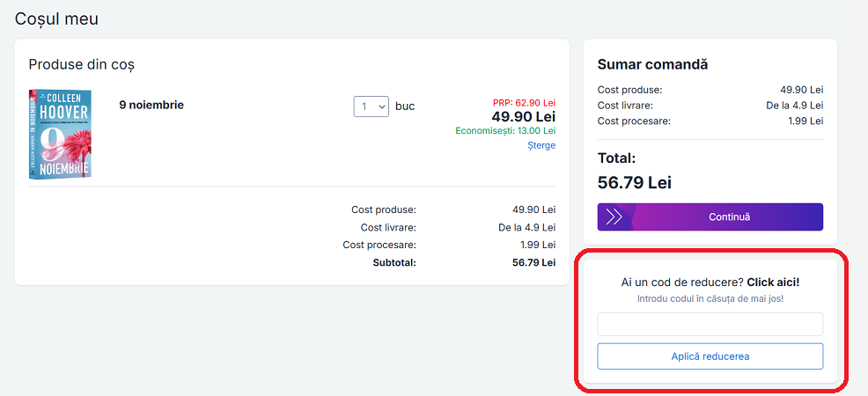
Task: Click the bold Subtotal label in the cart
Action: [x=394, y=262]
